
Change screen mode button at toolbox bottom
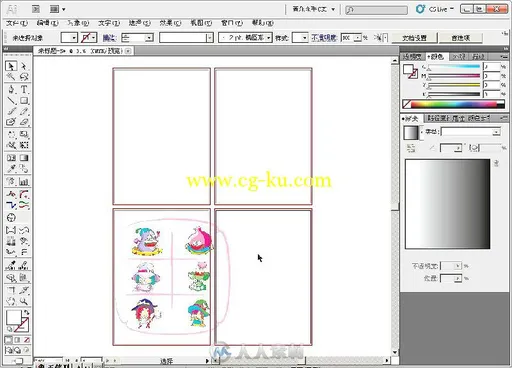[x=18, y=361]
